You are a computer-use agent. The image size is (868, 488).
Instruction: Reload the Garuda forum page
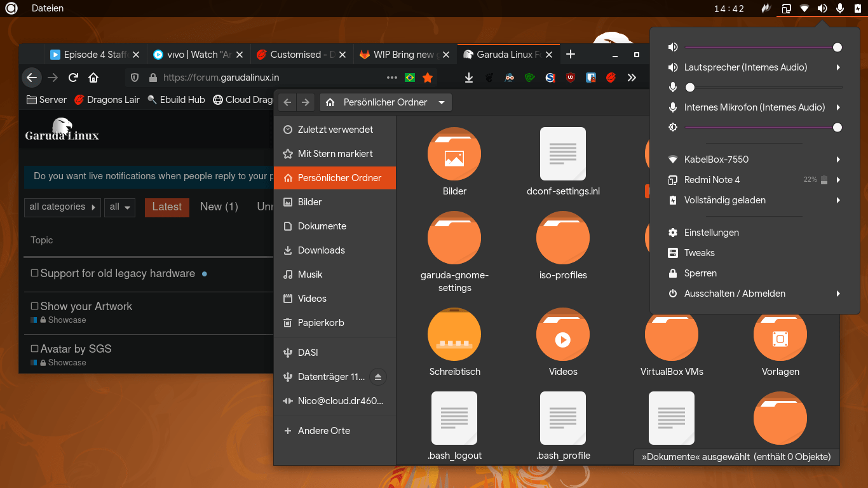click(x=73, y=78)
